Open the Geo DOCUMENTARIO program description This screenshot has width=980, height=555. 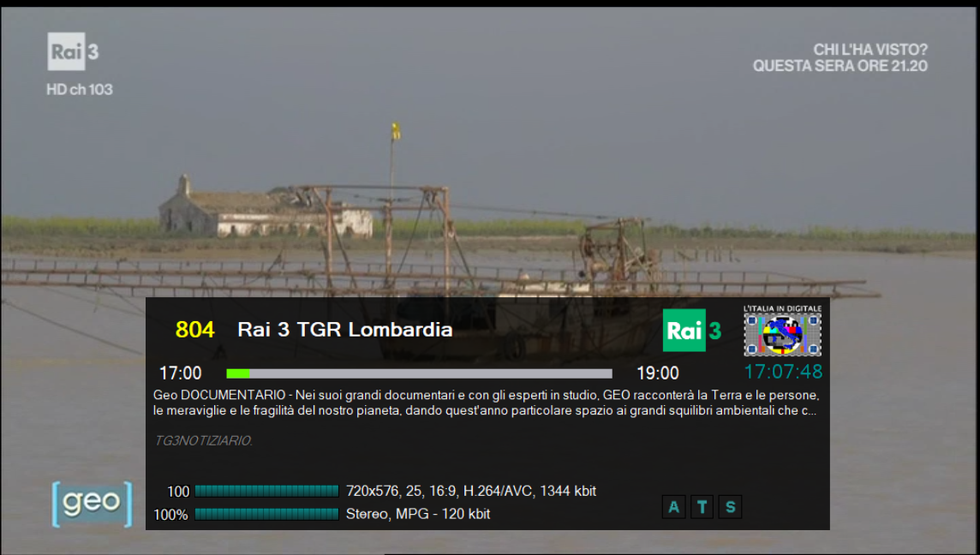pos(486,403)
